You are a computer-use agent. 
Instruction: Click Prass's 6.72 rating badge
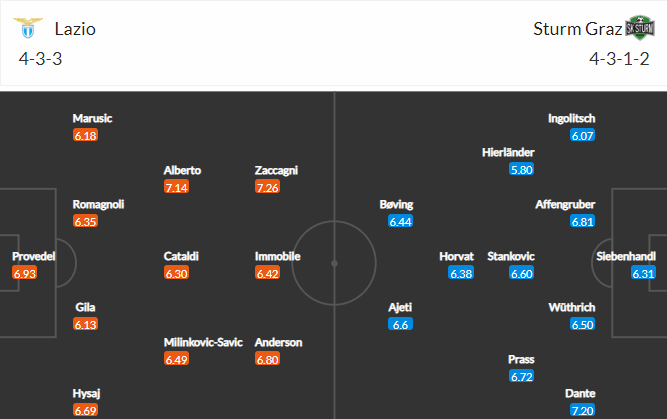[522, 376]
